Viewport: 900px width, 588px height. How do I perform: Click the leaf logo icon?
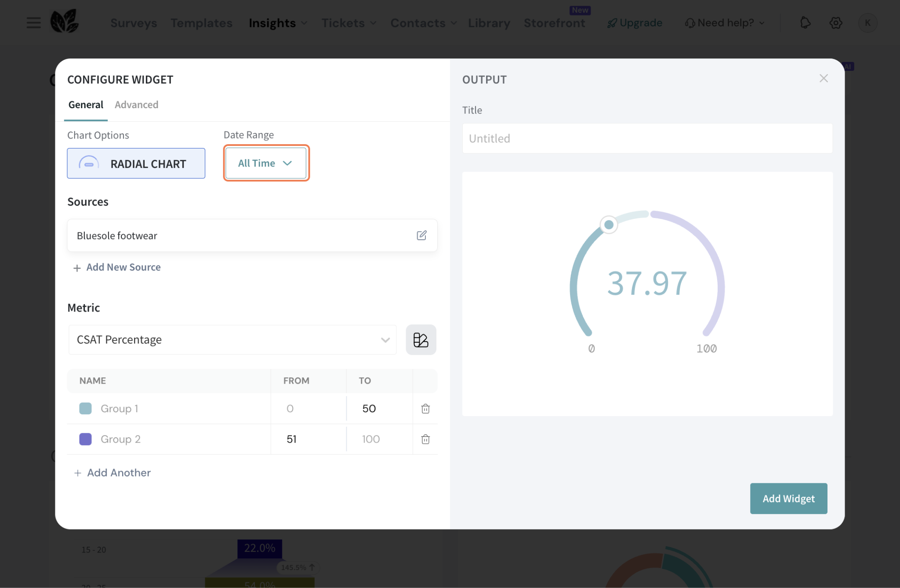click(x=64, y=22)
